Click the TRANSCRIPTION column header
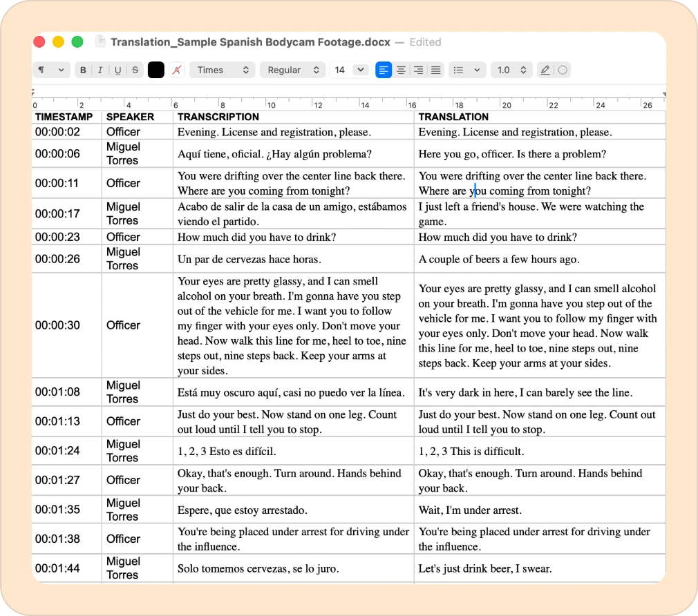Viewport: 698px width, 616px height. 218,117
